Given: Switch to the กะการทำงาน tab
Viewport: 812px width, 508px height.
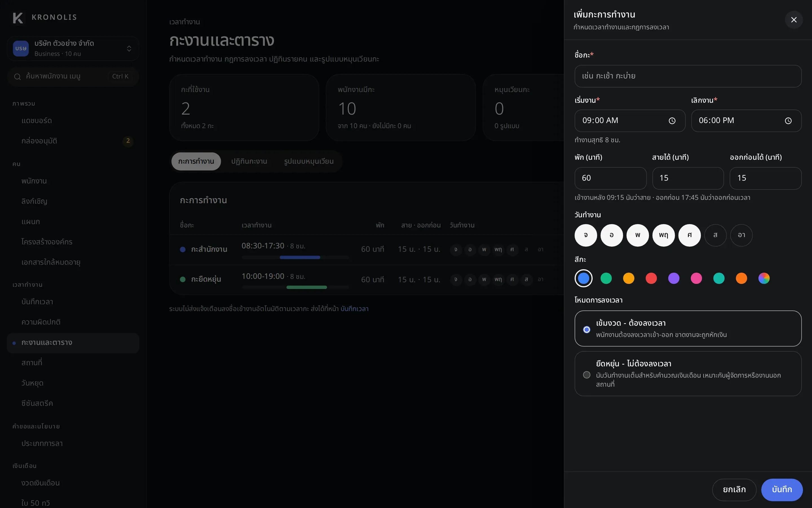Looking at the screenshot, I should pyautogui.click(x=196, y=162).
